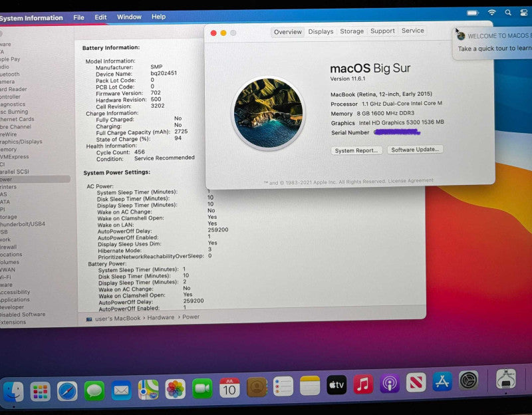Select Wi-Fi in the sidebar
This screenshot has width=532, height=415.
(5, 277)
